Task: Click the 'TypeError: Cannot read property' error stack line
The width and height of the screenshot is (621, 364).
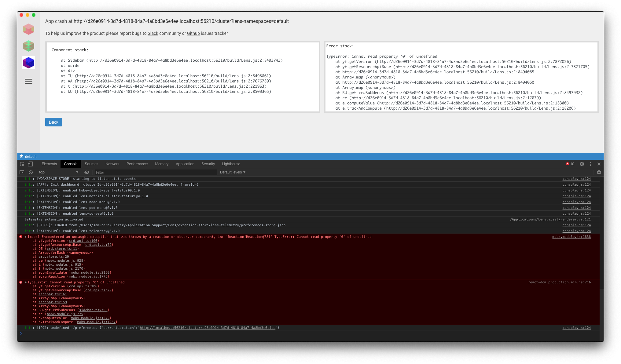Action: click(x=382, y=56)
